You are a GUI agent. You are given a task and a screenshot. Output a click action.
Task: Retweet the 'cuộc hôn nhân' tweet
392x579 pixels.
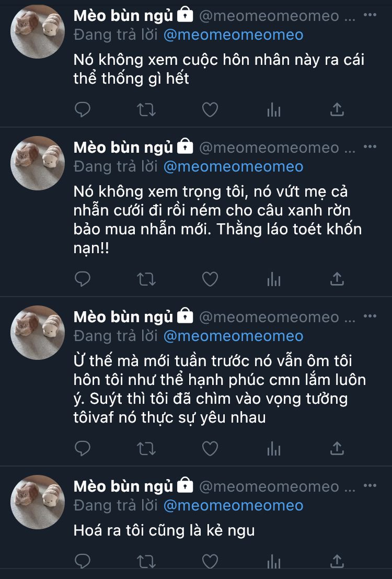coord(146,110)
